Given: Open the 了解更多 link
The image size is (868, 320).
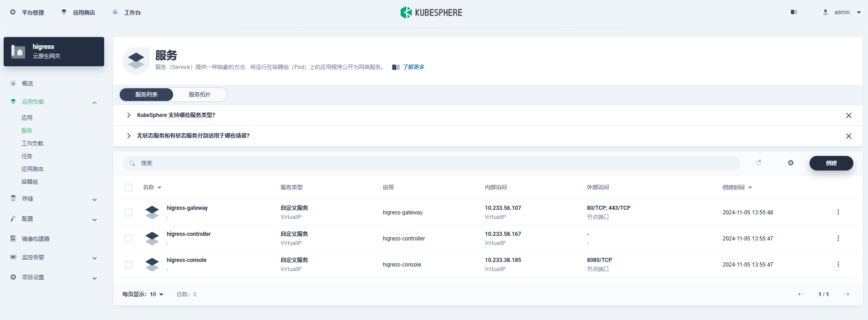Looking at the screenshot, I should (413, 67).
